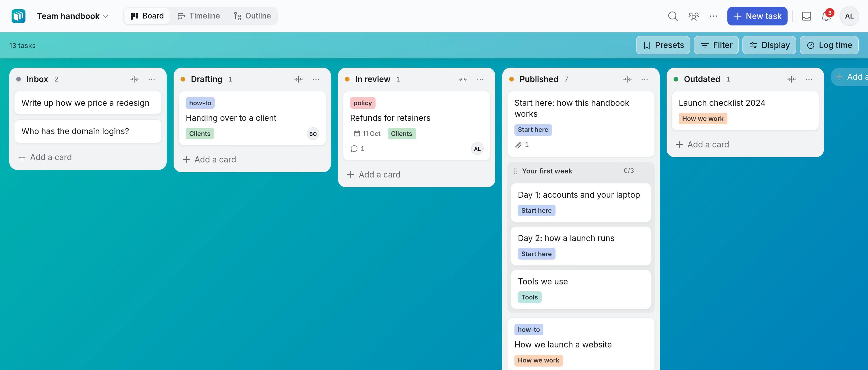Open the Display options
This screenshot has width=868, height=370.
click(769, 45)
